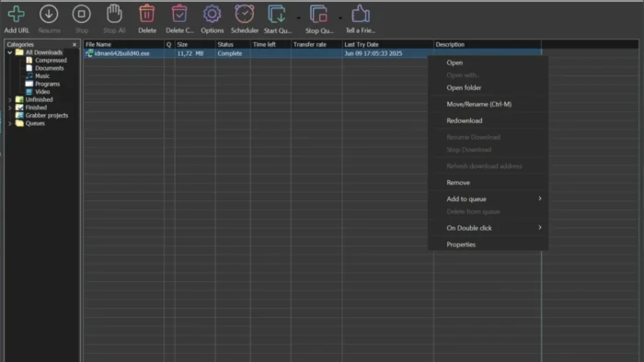Click the Delete trash icon
644x362 pixels.
tap(146, 14)
